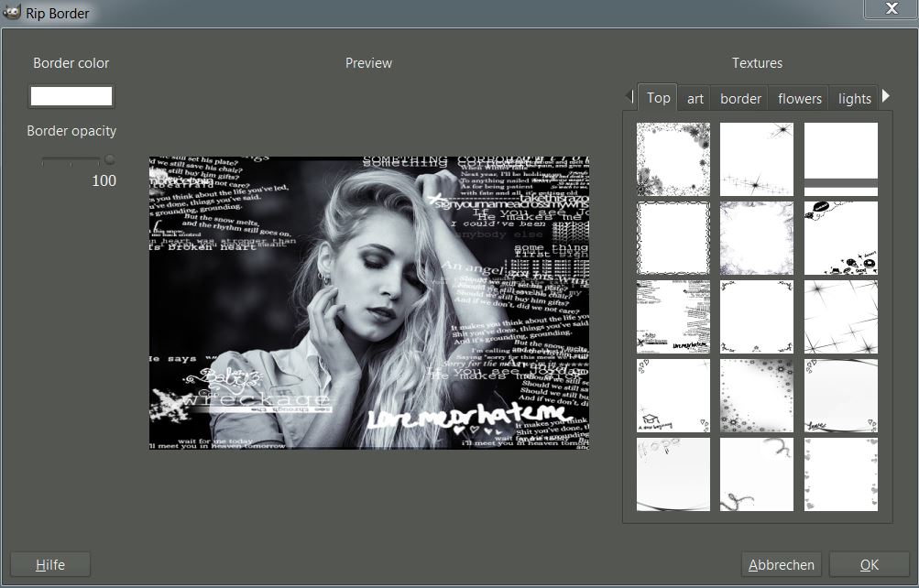Choose the ornamental corner flourish texture
Viewport: 919px width, 588px height.
(756, 316)
